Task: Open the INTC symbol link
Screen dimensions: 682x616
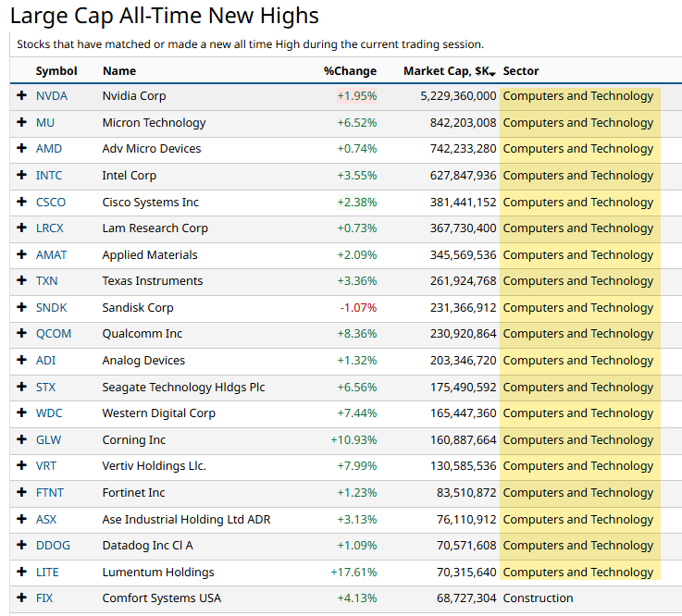Action: pyautogui.click(x=49, y=175)
